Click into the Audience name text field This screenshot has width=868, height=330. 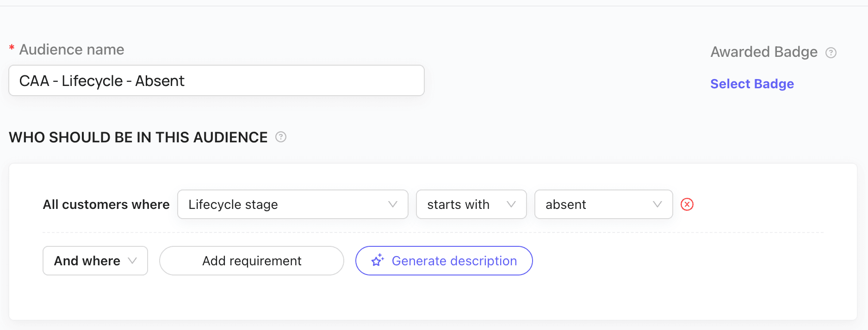pos(217,80)
